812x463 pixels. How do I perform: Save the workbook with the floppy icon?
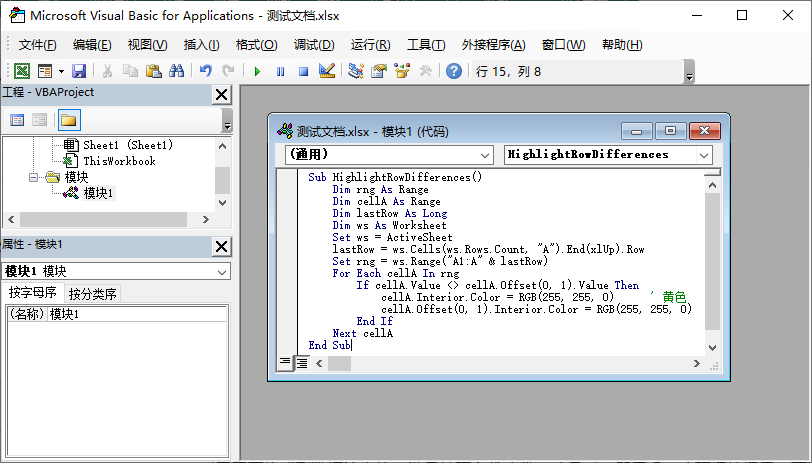point(79,71)
